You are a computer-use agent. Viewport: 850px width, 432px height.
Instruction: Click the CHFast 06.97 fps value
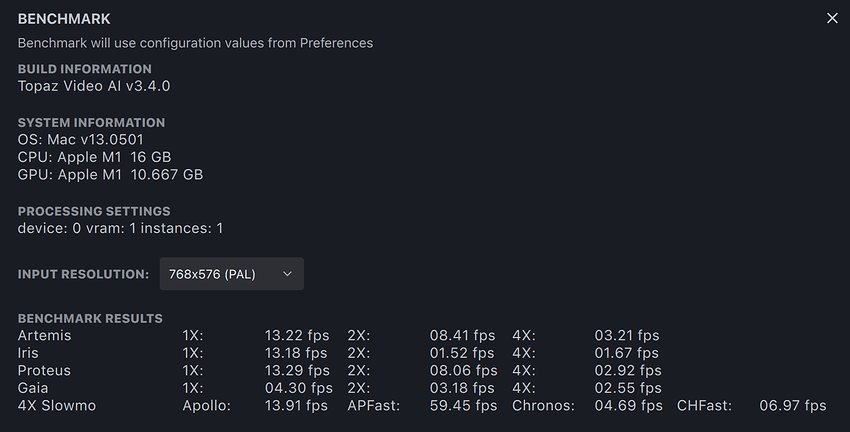pyautogui.click(x=792, y=406)
